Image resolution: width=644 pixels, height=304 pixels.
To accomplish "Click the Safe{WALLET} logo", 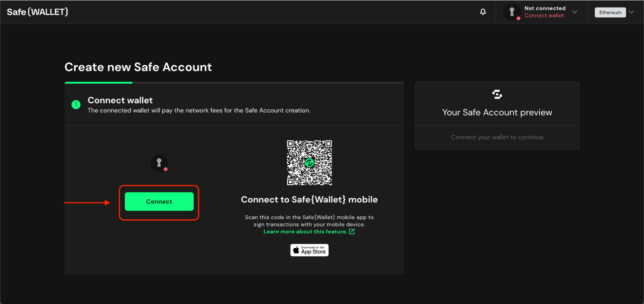I will coord(37,12).
